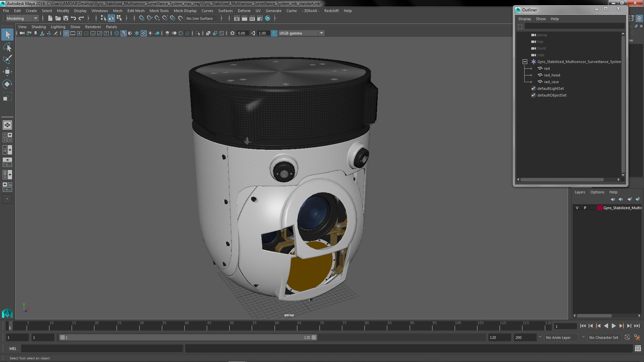Open the Shading panel menu
Screen dimensions: 644x362
(39, 27)
